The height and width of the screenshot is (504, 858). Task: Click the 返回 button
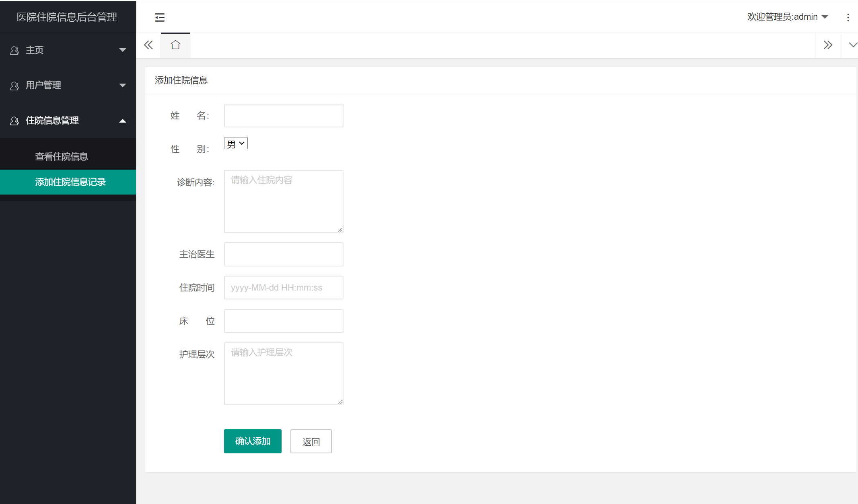[311, 441]
